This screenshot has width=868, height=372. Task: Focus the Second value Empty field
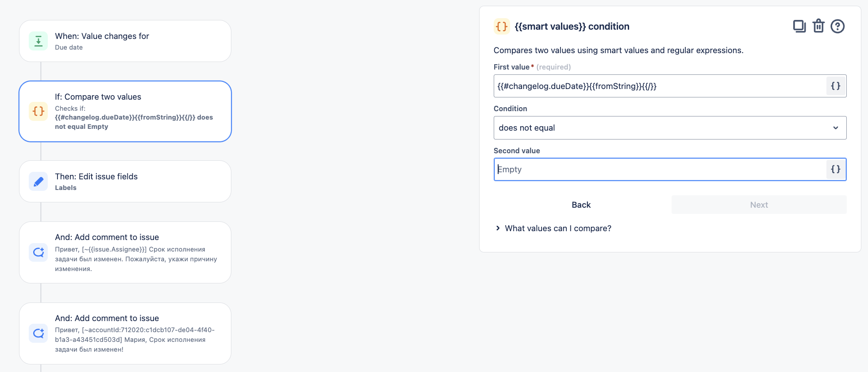(x=660, y=169)
